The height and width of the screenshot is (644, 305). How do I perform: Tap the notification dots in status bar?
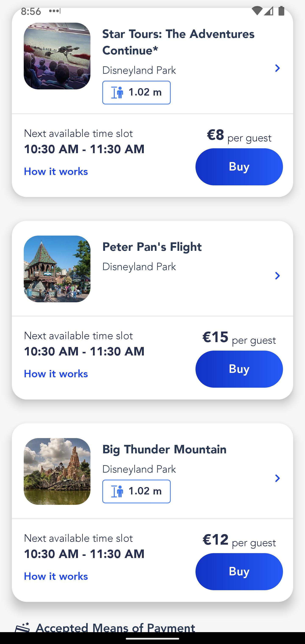click(54, 11)
